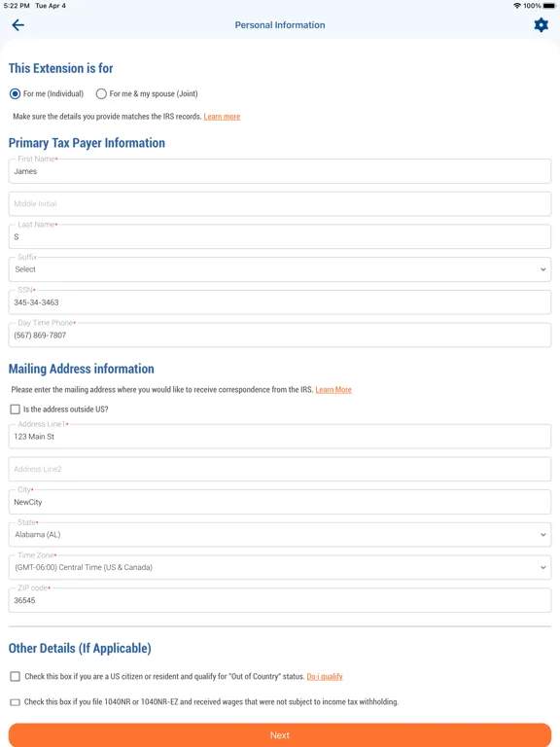560x747 pixels.
Task: Focus the Address Line2 field
Action: coord(280,469)
